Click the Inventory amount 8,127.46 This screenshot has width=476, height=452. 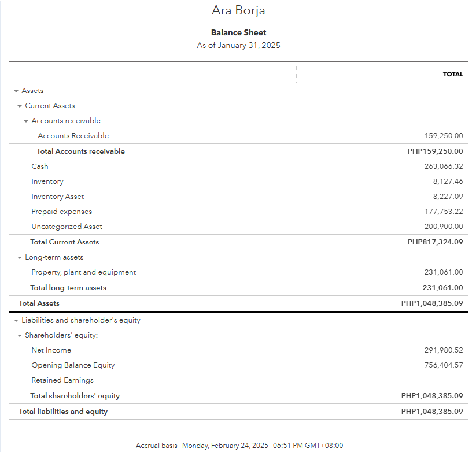click(x=447, y=181)
